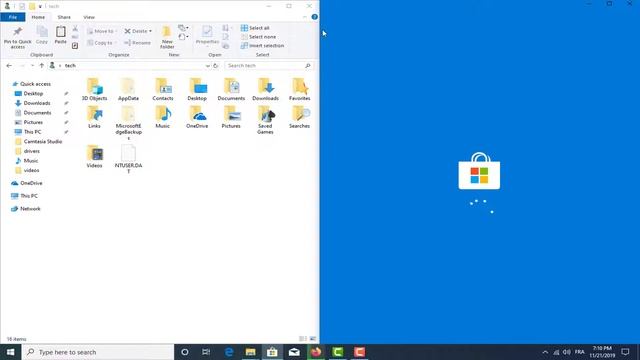Switch to the View ribbon tab
Viewport: 640px width, 360px height.
click(89, 17)
